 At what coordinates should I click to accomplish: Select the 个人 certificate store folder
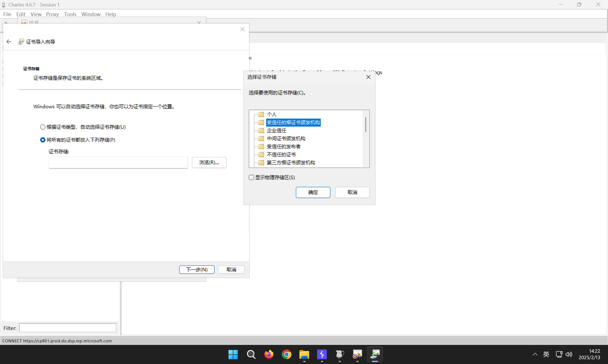coord(271,115)
